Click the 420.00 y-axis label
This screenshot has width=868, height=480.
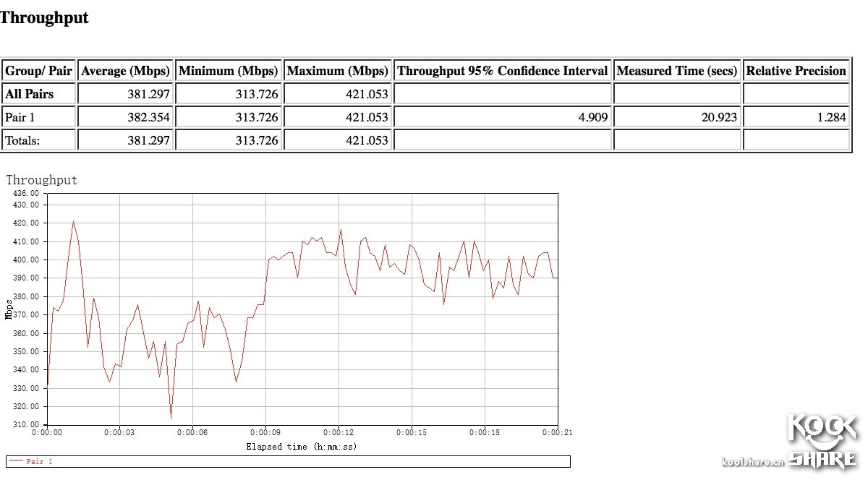point(26,223)
